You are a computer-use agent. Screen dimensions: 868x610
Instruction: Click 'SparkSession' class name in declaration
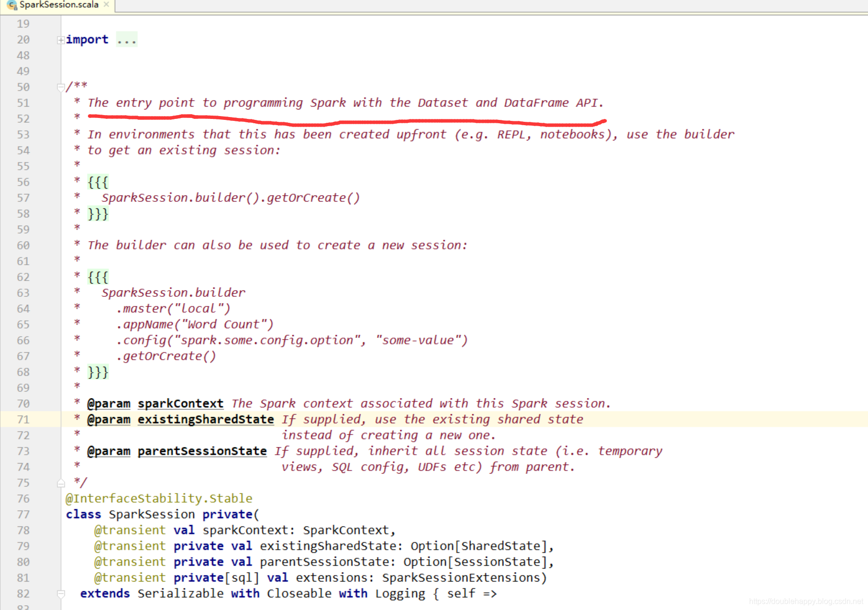[x=152, y=515]
